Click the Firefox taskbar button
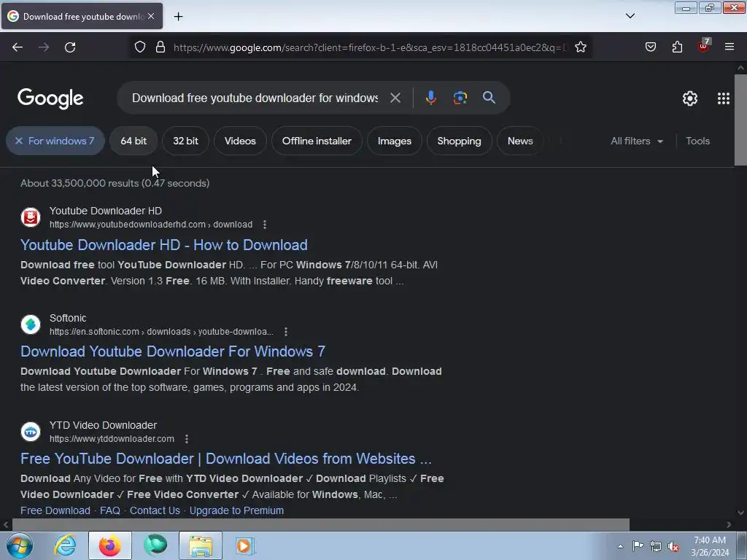Viewport: 747px width, 560px height. click(110, 545)
